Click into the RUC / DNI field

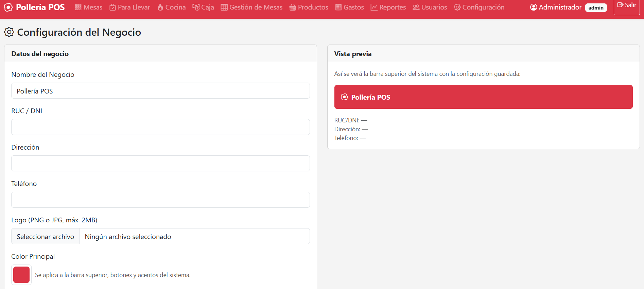click(x=160, y=127)
